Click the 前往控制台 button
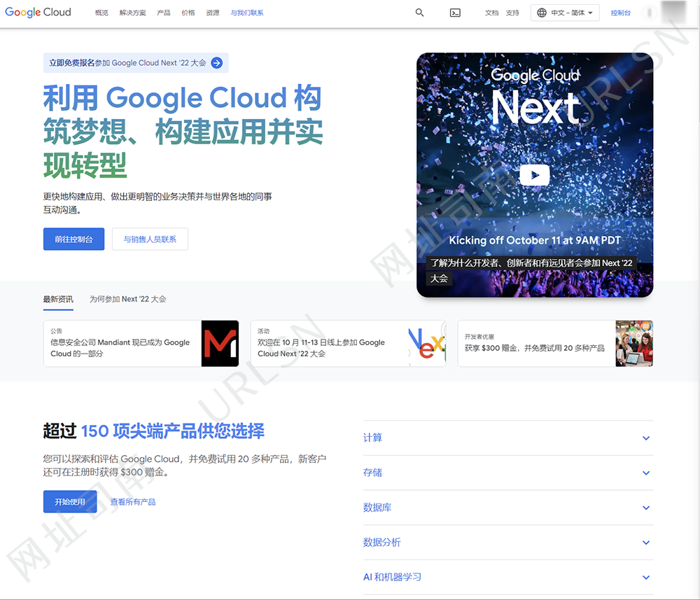The width and height of the screenshot is (700, 600). pyautogui.click(x=73, y=239)
